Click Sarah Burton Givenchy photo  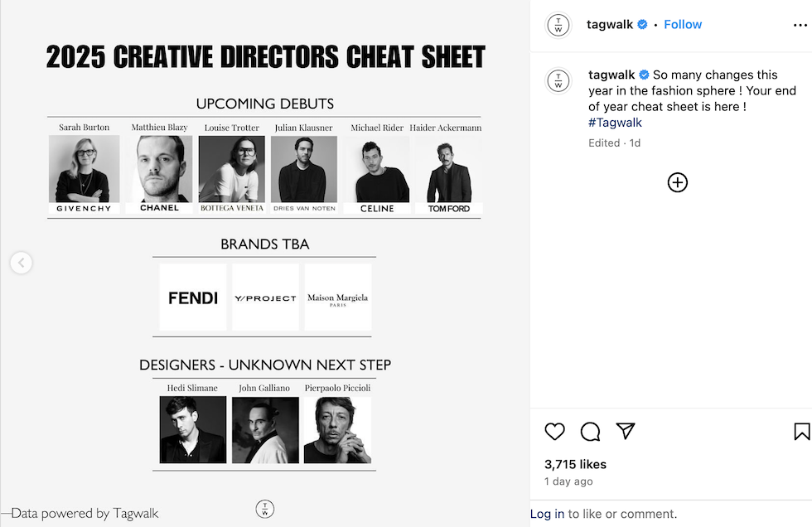click(x=84, y=170)
